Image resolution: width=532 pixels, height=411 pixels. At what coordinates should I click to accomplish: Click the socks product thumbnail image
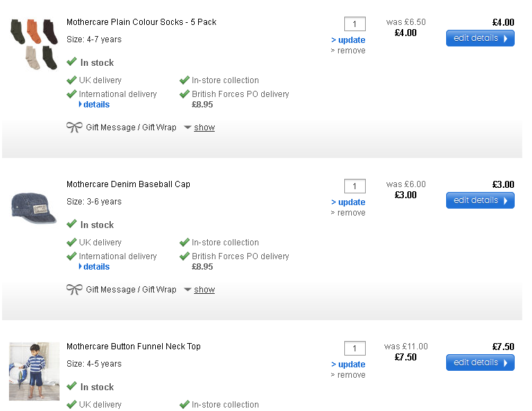(x=34, y=44)
